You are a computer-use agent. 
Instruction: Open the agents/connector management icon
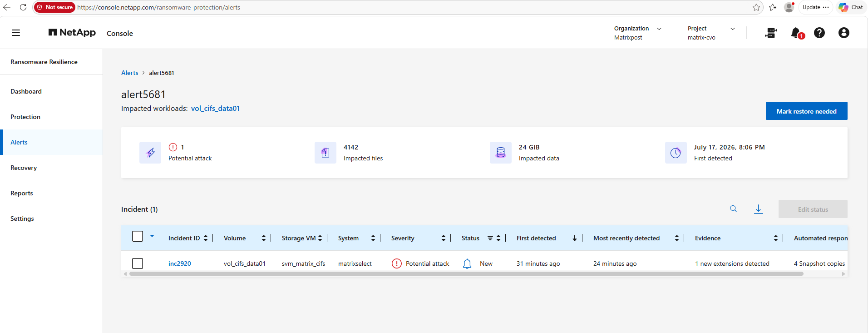tap(771, 33)
